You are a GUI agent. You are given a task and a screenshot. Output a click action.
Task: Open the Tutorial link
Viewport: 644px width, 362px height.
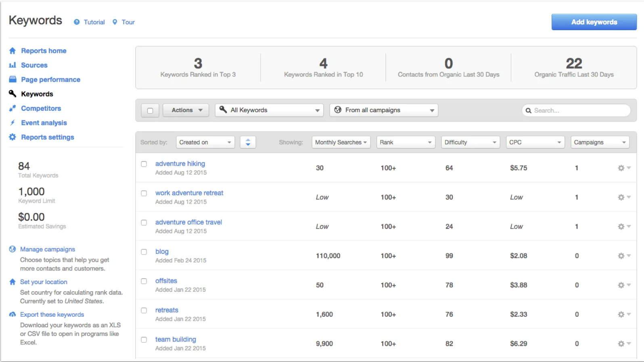[x=94, y=22]
